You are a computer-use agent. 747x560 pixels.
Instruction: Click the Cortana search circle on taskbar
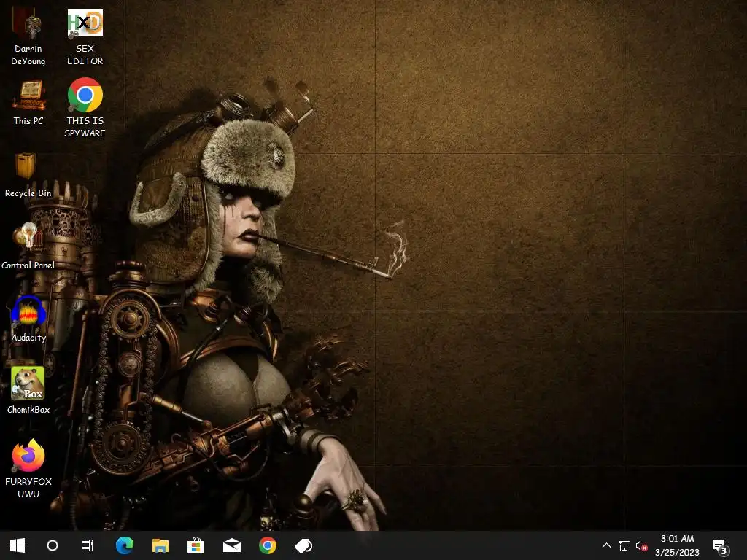[x=53, y=545]
